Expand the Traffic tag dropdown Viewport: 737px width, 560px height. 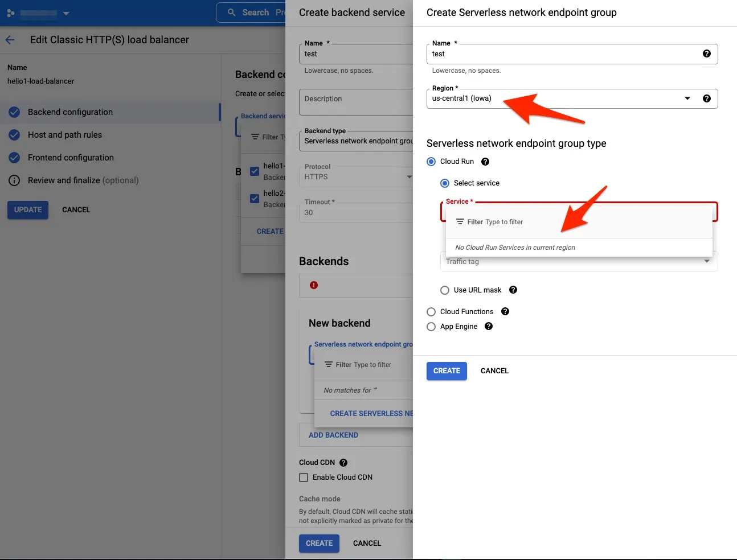[x=579, y=262]
